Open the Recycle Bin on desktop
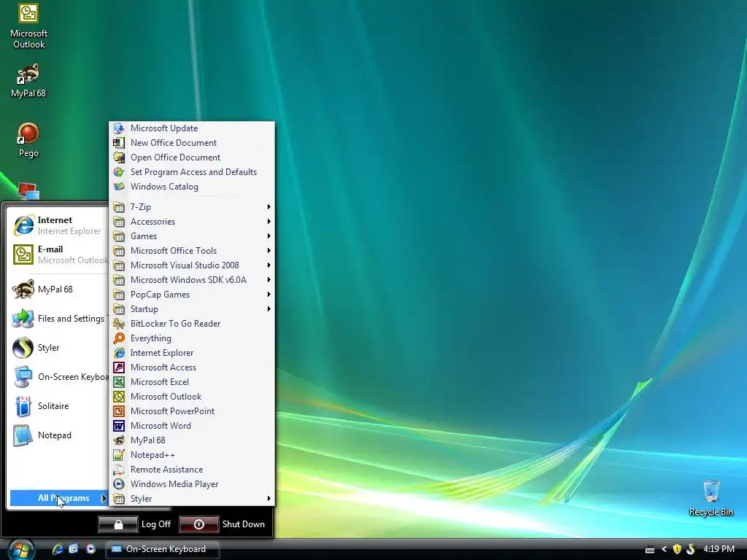Image resolution: width=747 pixels, height=560 pixels. point(711,498)
